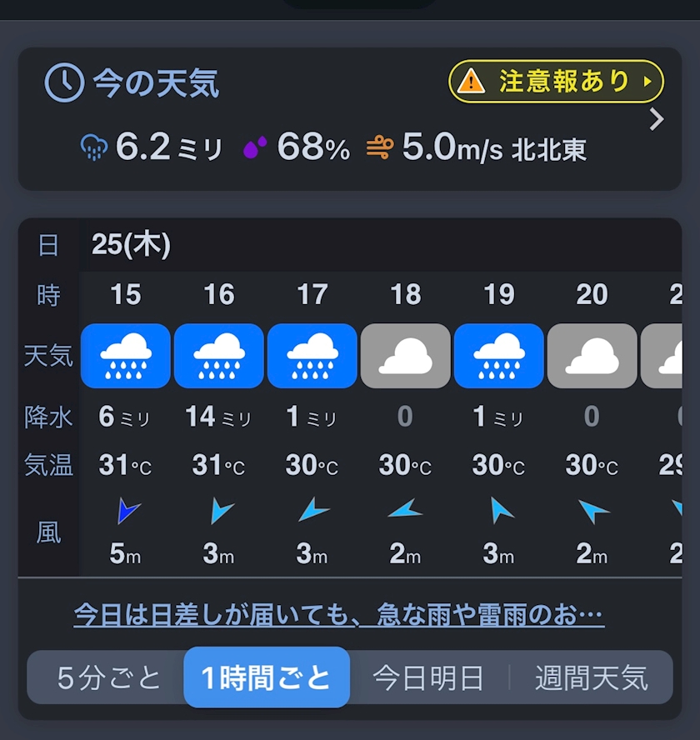Tap the orange wind speed icon
700x740 pixels.
pyautogui.click(x=380, y=148)
